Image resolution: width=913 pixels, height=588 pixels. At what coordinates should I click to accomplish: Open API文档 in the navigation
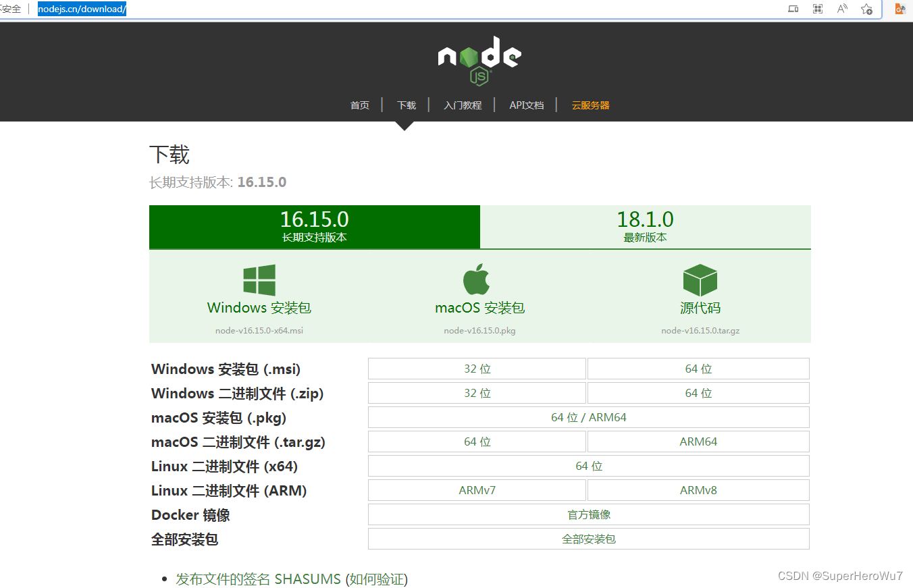coord(527,105)
